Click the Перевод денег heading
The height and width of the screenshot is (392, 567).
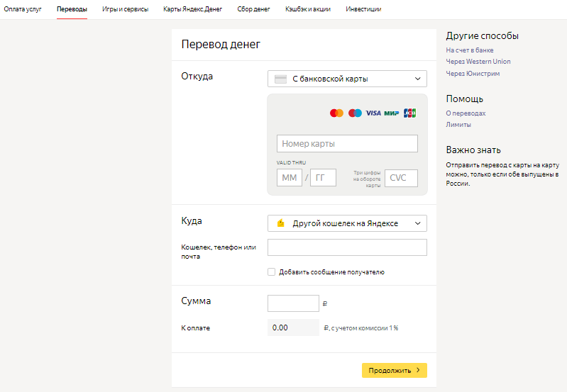tap(221, 44)
